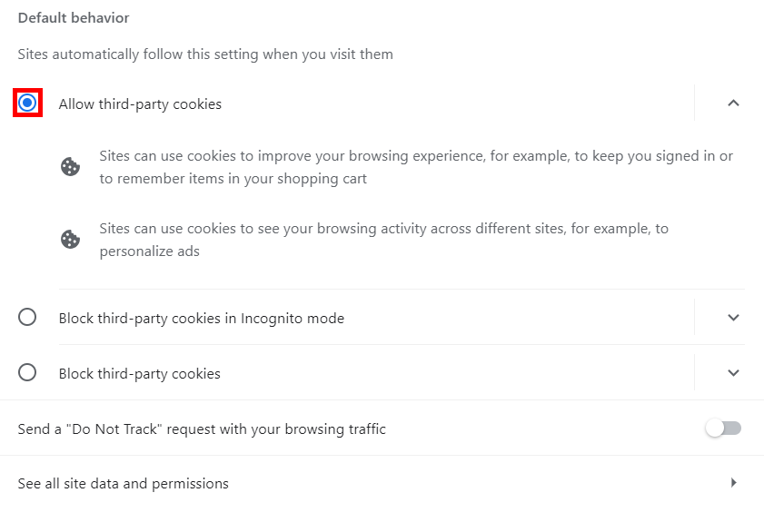Screen dimensions: 764x532
Task: Click the cookie icon beside browsing activity description
Action: point(70,240)
